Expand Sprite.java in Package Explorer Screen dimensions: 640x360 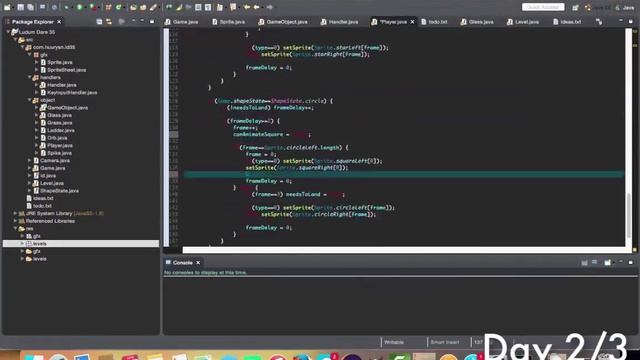36,62
